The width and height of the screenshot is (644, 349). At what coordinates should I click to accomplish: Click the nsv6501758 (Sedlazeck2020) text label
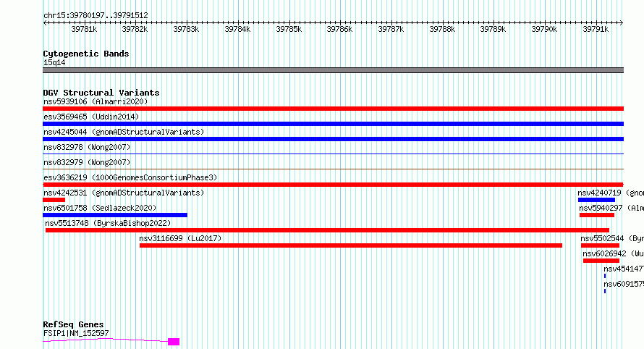(x=100, y=208)
